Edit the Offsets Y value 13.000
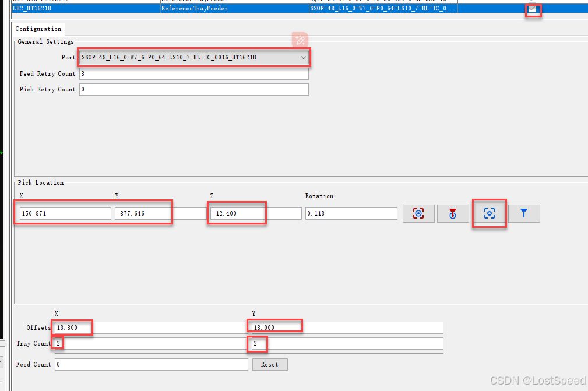Viewport: 588px width, 391px height. point(274,326)
